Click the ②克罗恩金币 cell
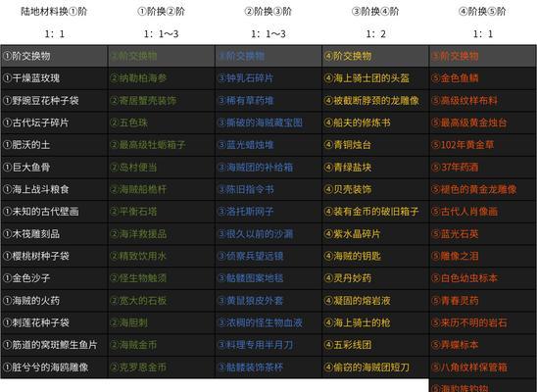 pos(162,367)
